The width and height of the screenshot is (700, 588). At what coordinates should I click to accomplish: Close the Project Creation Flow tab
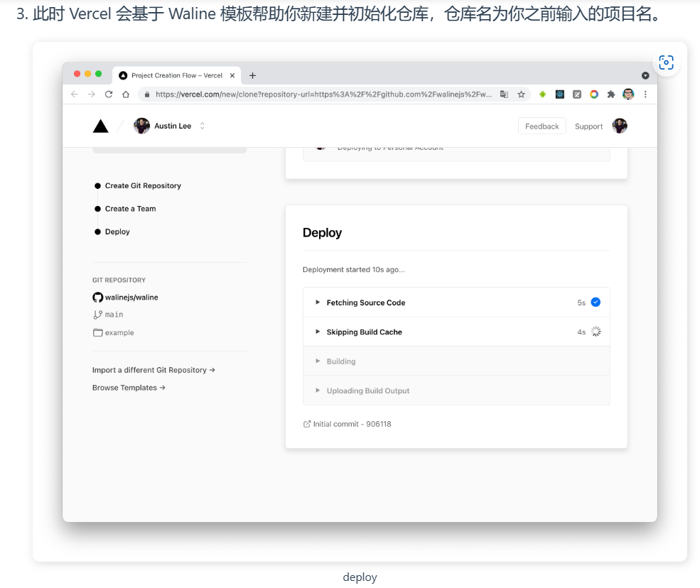coord(232,75)
